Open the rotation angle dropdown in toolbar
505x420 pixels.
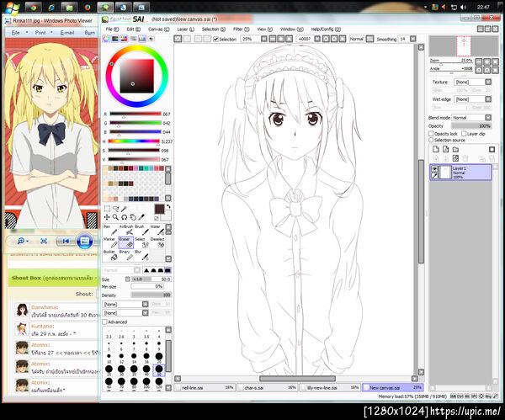pyautogui.click(x=317, y=39)
